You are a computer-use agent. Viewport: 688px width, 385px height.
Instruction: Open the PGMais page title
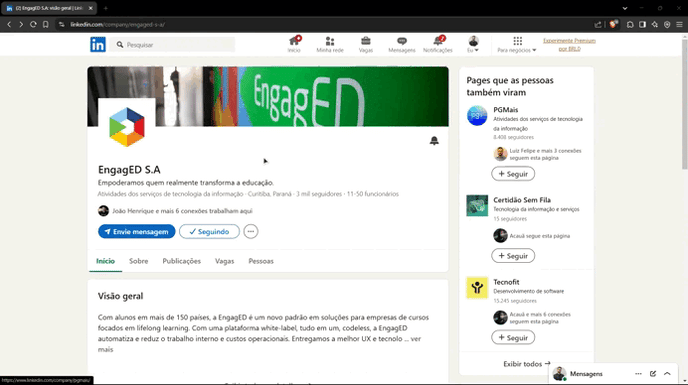(x=505, y=110)
